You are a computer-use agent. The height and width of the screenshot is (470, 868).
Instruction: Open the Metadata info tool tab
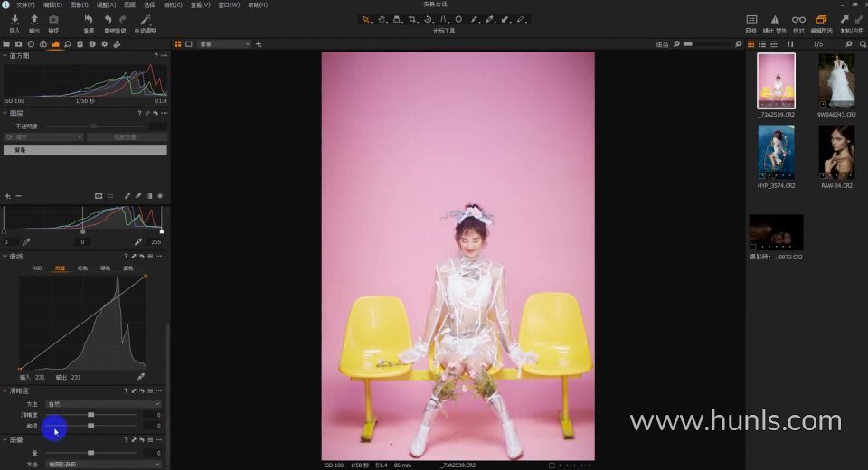point(92,43)
